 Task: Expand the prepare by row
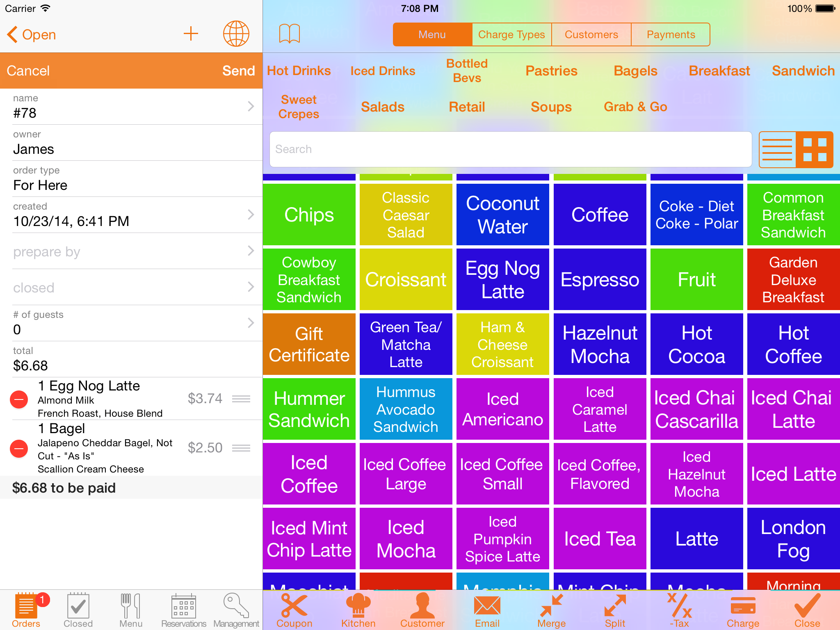click(x=131, y=251)
